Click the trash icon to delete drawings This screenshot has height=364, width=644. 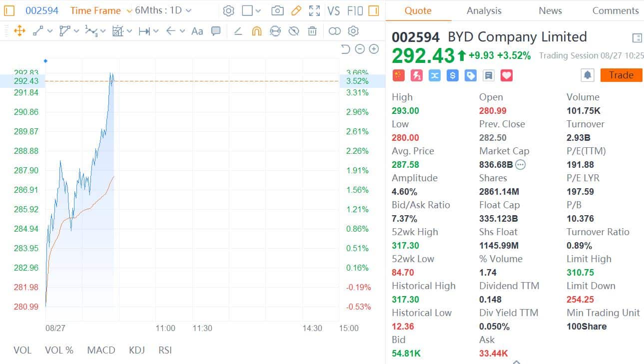[312, 31]
